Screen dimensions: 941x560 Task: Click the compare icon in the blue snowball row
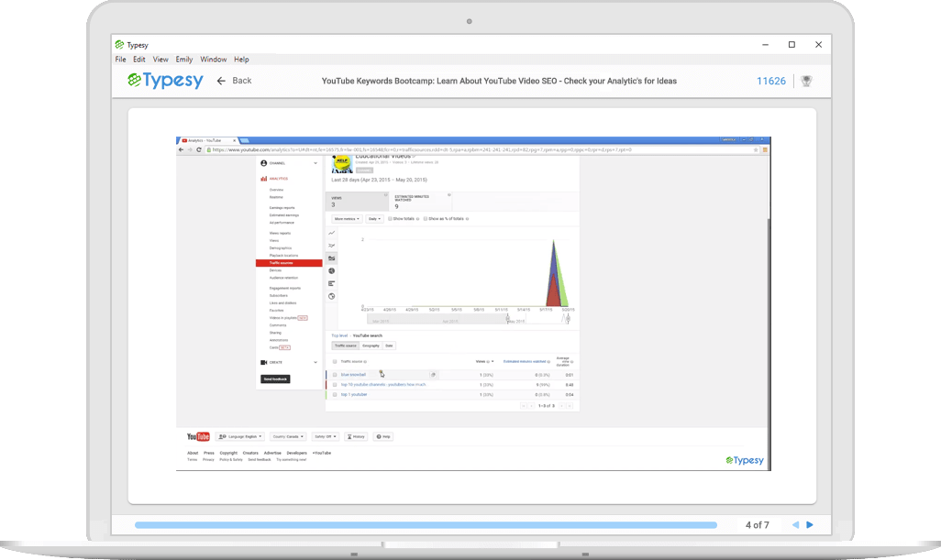(433, 375)
